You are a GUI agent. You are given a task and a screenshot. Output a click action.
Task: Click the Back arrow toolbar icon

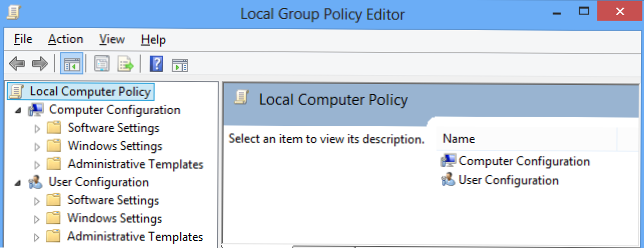17,64
